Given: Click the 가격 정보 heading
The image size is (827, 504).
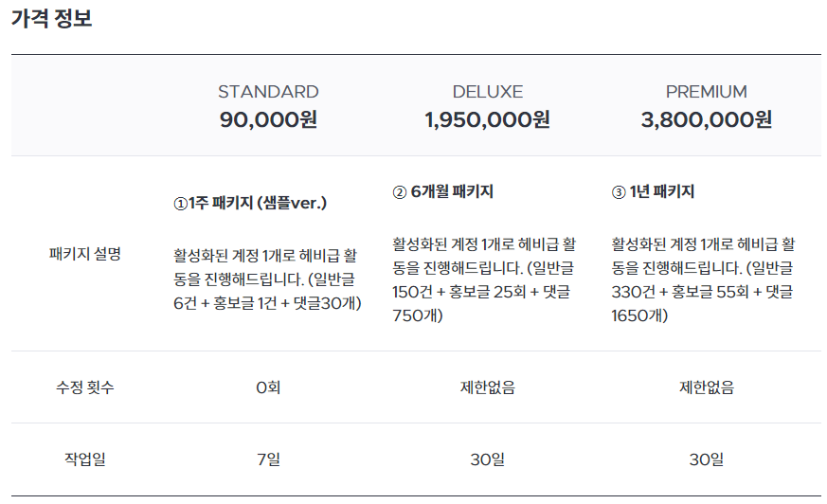Looking at the screenshot, I should coord(52,18).
